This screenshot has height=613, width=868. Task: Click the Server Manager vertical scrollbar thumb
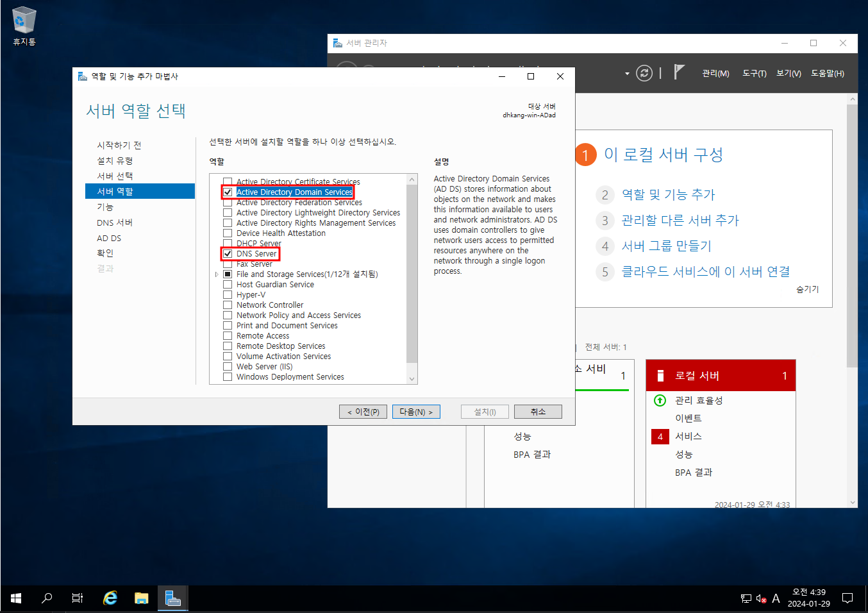pos(852,236)
